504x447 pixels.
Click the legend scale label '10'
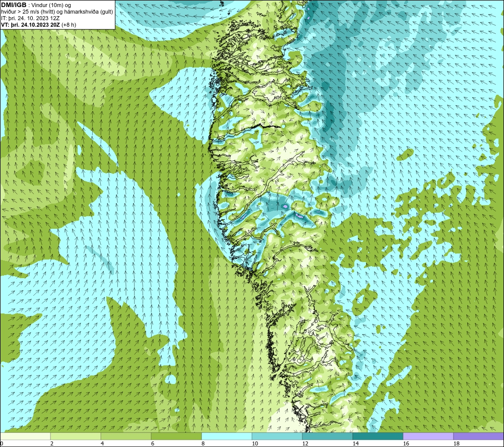tap(255, 443)
